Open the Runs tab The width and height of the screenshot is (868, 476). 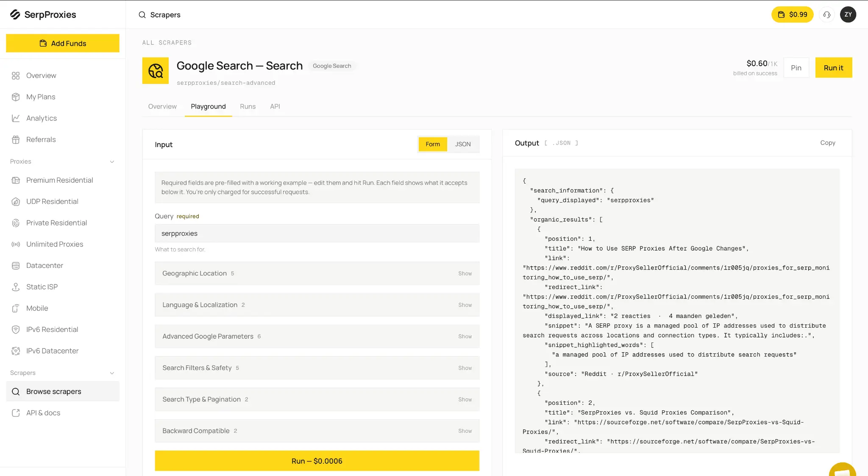248,106
